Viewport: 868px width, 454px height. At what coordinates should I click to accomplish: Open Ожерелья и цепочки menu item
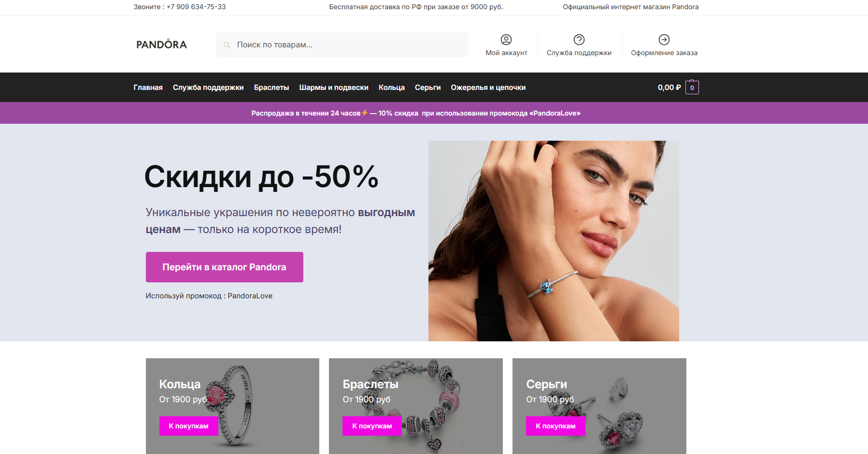pyautogui.click(x=488, y=88)
